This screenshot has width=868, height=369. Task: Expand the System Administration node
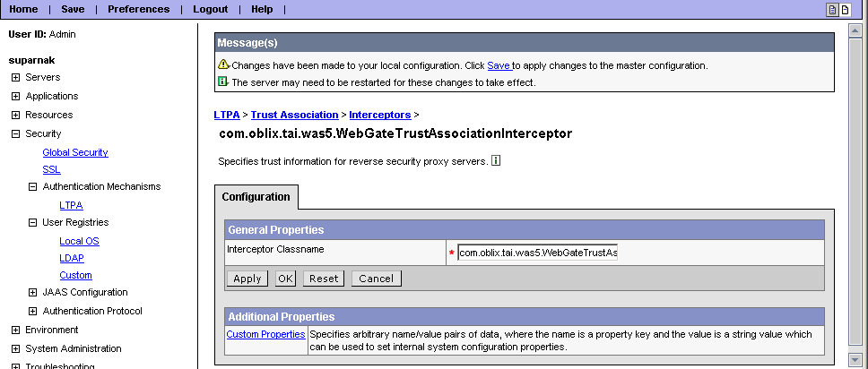(15, 349)
